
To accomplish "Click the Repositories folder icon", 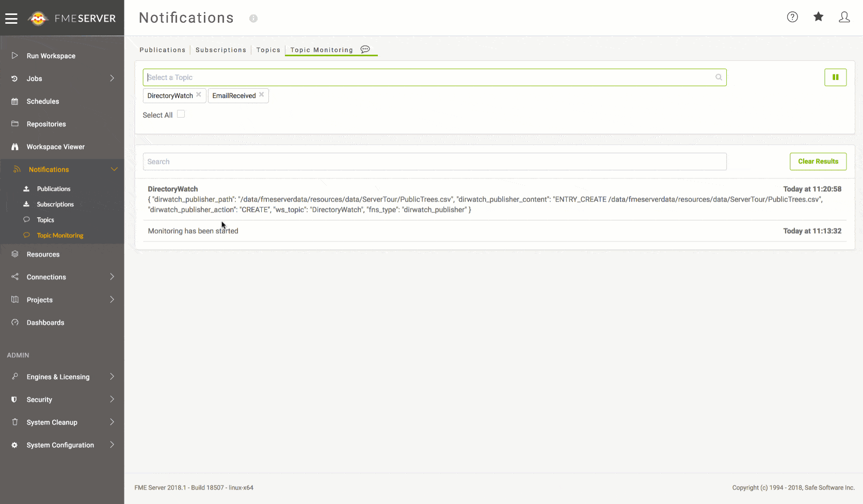I will click(15, 124).
